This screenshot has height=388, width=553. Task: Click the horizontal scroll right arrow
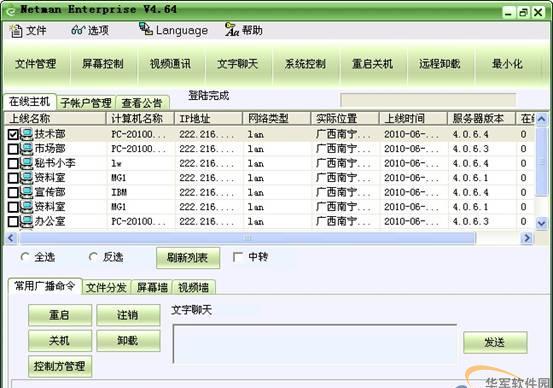coord(527,238)
